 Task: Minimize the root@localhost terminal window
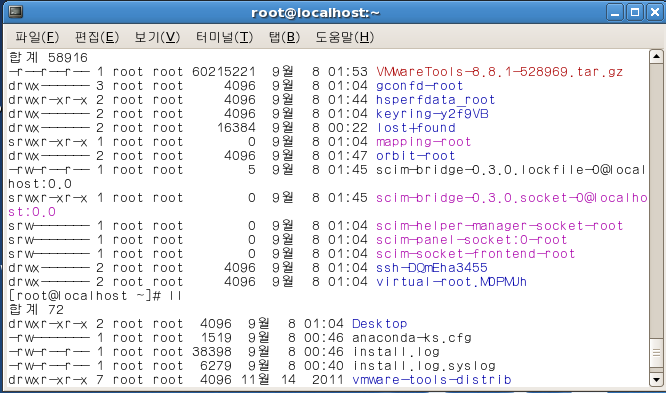point(615,12)
